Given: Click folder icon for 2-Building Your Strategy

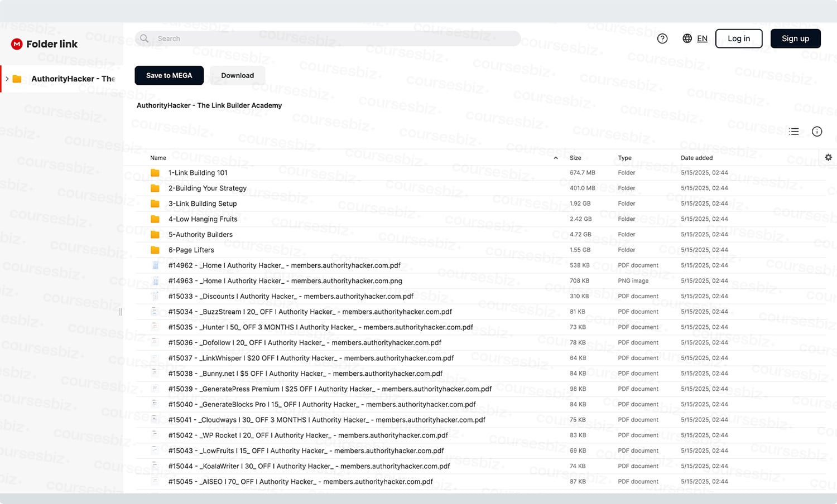Looking at the screenshot, I should pyautogui.click(x=155, y=188).
